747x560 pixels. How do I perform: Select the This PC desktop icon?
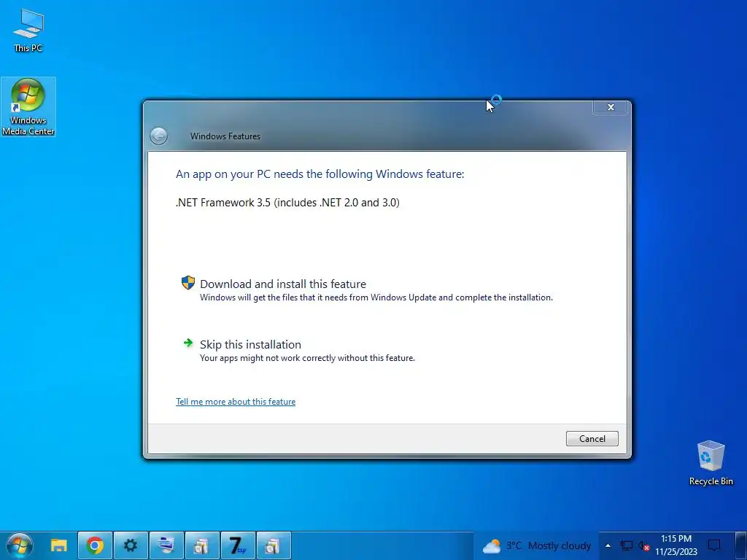pyautogui.click(x=28, y=30)
